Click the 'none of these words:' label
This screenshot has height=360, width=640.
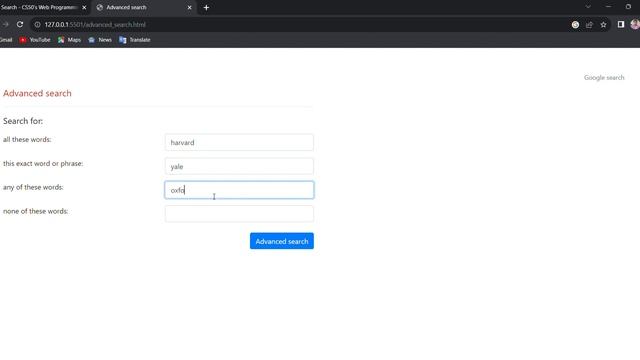coord(36,211)
